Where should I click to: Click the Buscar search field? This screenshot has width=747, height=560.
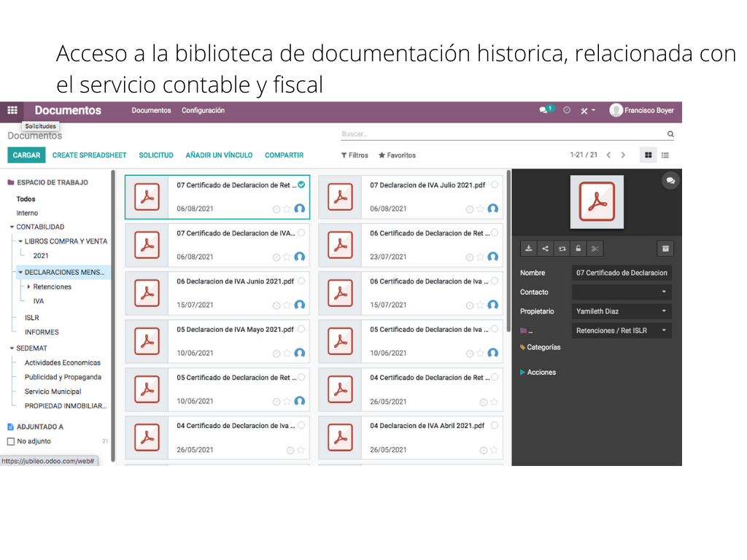[x=503, y=134]
